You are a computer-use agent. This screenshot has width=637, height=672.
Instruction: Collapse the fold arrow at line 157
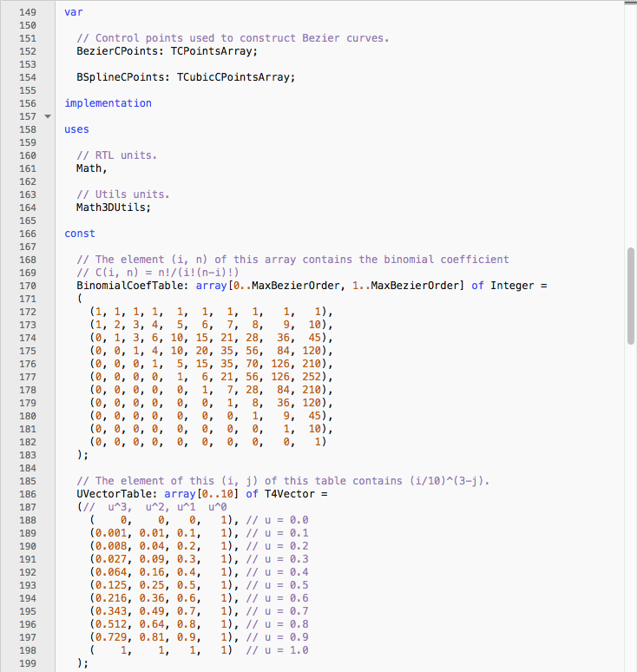pyautogui.click(x=48, y=116)
